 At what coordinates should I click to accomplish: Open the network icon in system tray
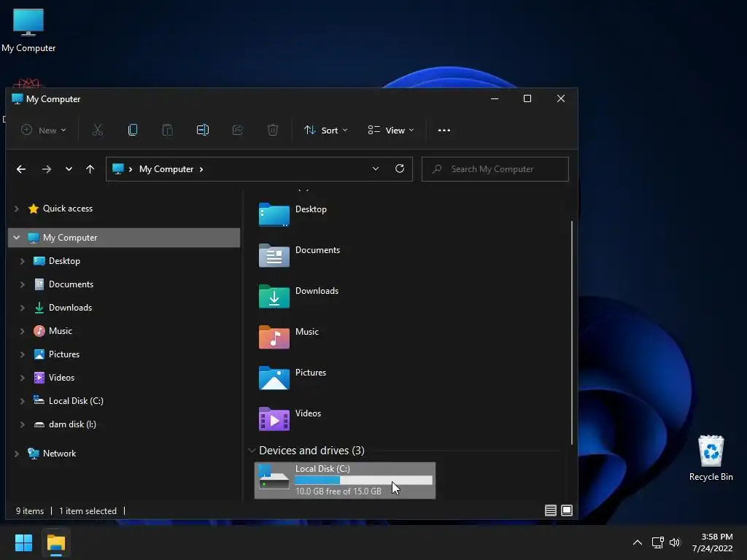pyautogui.click(x=658, y=542)
